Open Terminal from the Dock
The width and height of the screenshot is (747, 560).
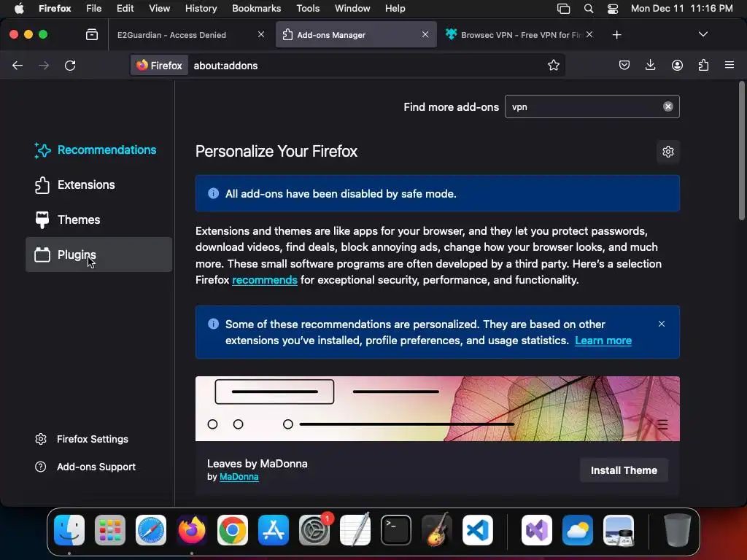396,530
